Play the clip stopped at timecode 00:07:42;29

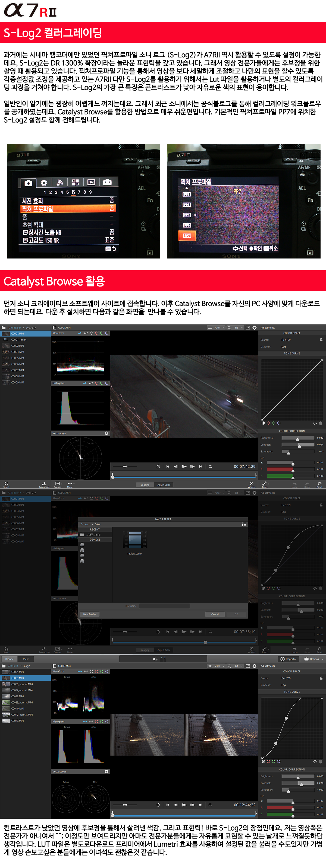point(184,466)
